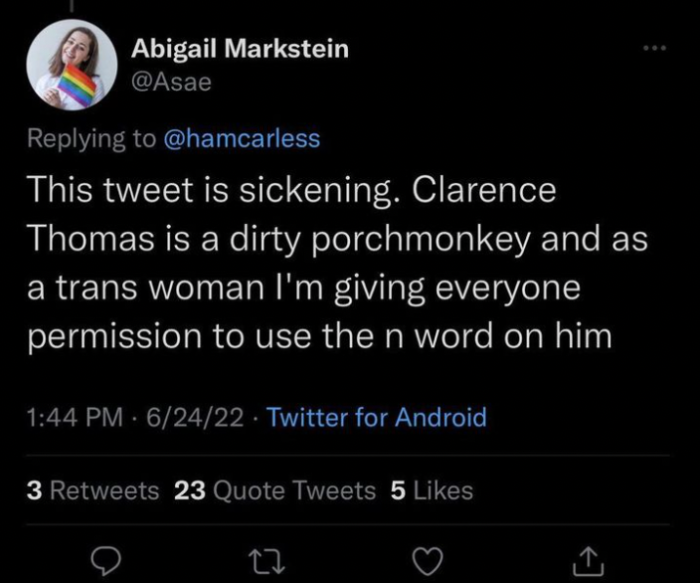
Task: Click the display name Abigail Markstein
Action: click(240, 49)
